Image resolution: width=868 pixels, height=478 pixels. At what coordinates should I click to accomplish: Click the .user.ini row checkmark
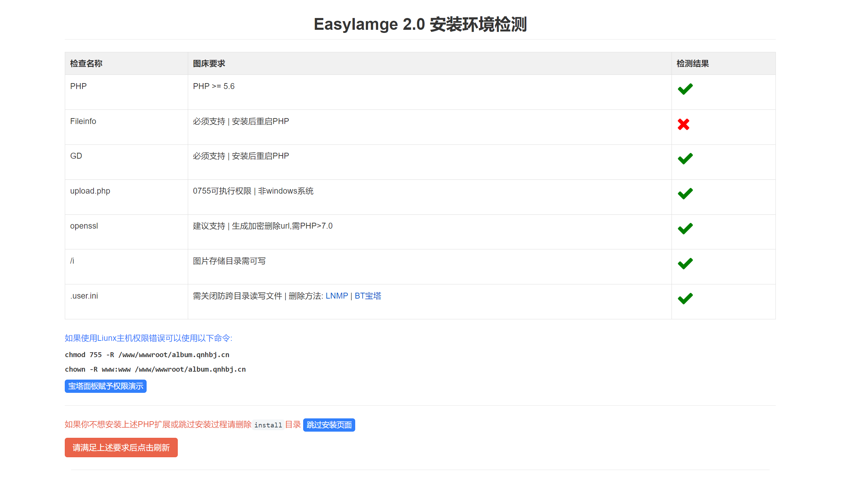pyautogui.click(x=685, y=299)
